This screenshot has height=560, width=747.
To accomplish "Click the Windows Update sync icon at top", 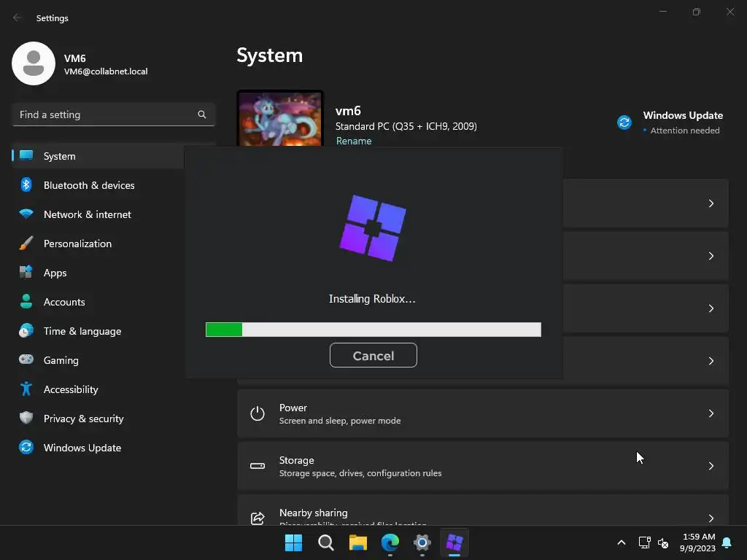I will pyautogui.click(x=624, y=122).
